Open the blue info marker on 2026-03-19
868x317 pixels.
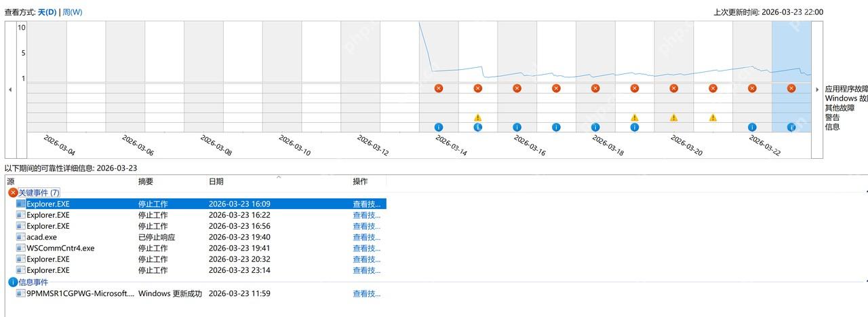click(635, 127)
